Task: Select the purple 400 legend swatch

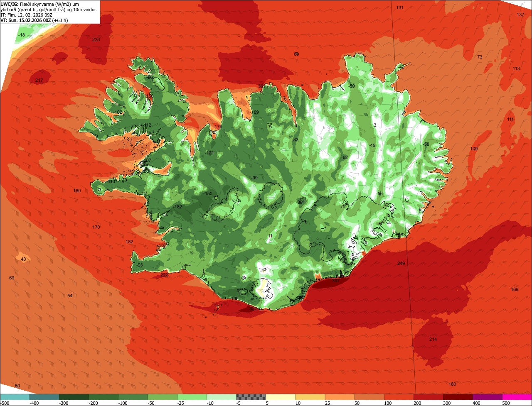Action: tap(488, 396)
